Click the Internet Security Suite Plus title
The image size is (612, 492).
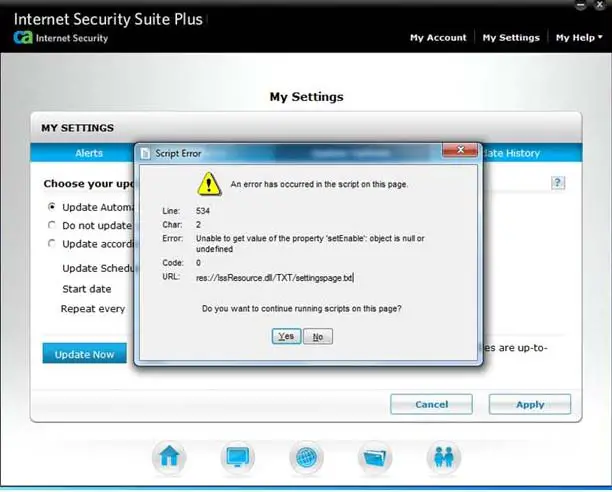pos(108,19)
